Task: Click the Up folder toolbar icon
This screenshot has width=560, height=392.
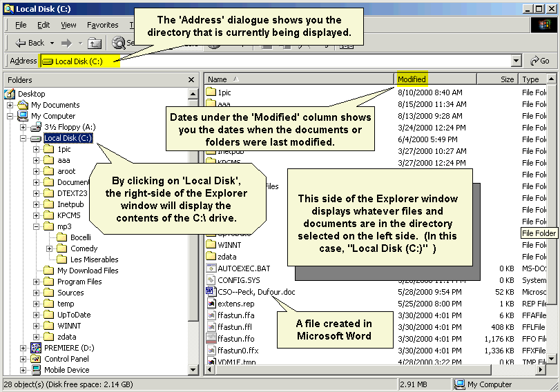Action: (95, 43)
